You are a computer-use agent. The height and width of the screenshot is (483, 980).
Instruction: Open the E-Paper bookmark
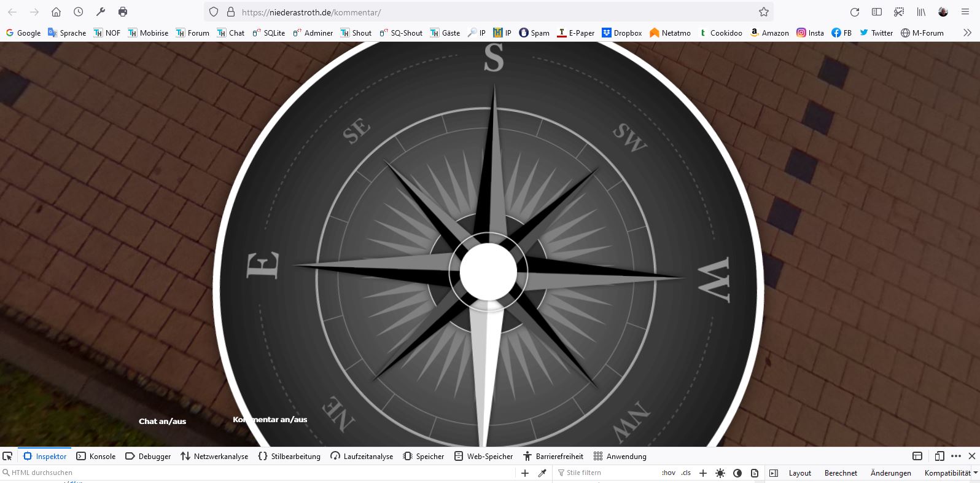(x=575, y=33)
